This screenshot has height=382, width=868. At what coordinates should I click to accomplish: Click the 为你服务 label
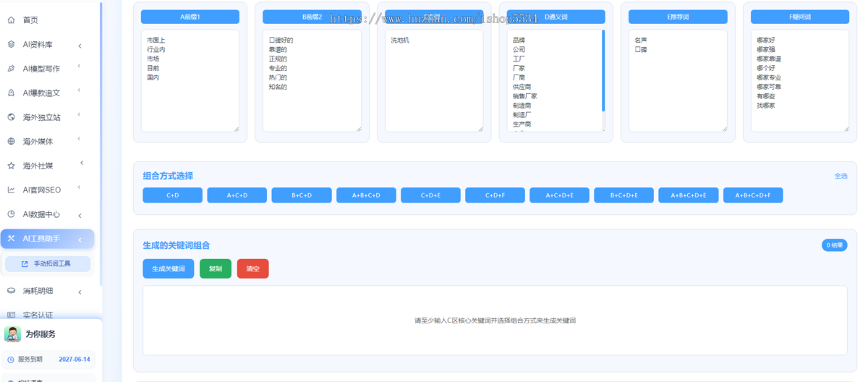click(41, 334)
